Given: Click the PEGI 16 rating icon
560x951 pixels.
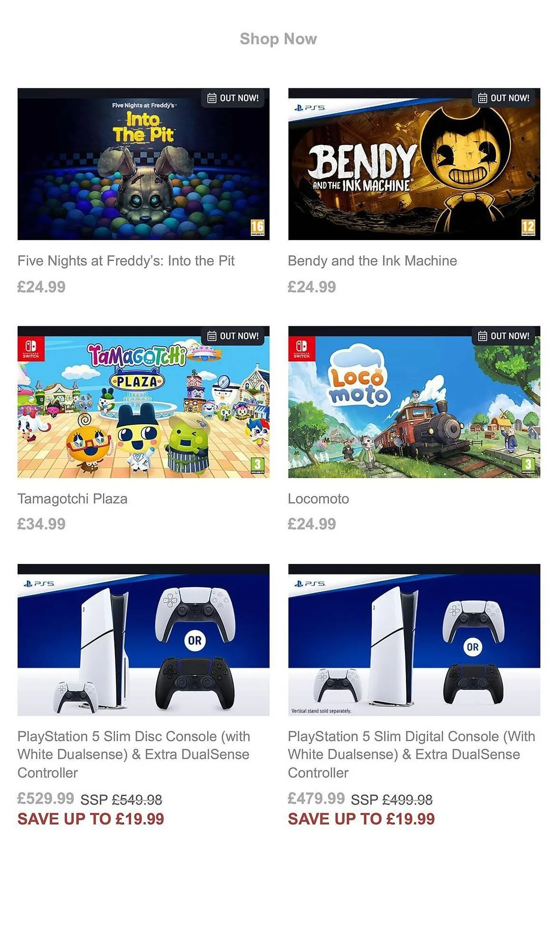Looking at the screenshot, I should click(257, 227).
